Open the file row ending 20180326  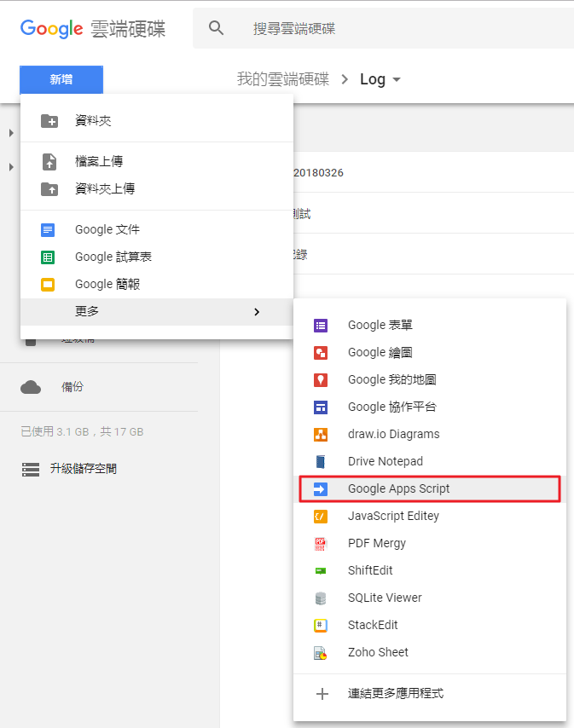pyautogui.click(x=434, y=172)
